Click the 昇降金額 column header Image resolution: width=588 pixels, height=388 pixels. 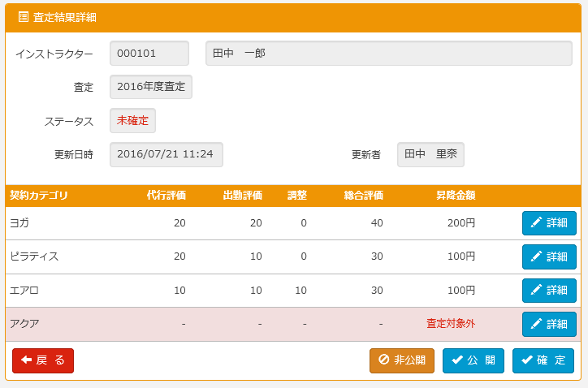(x=455, y=196)
